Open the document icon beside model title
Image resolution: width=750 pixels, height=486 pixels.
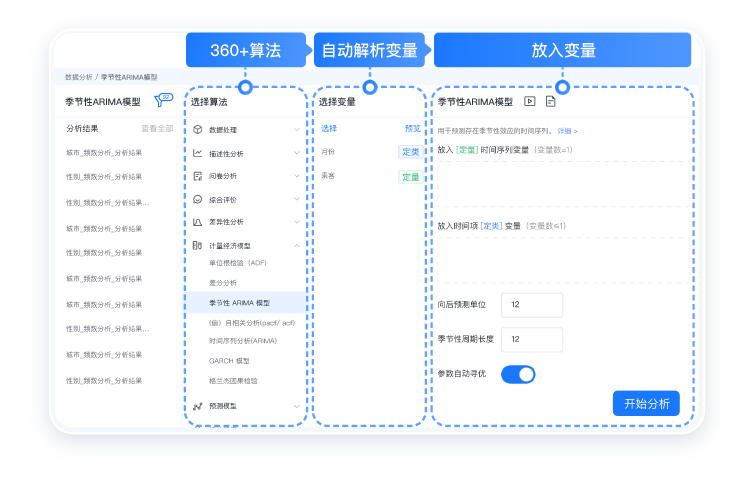551,101
